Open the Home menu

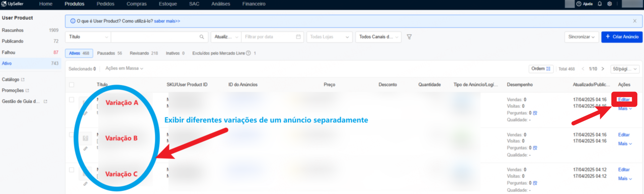[x=45, y=4]
